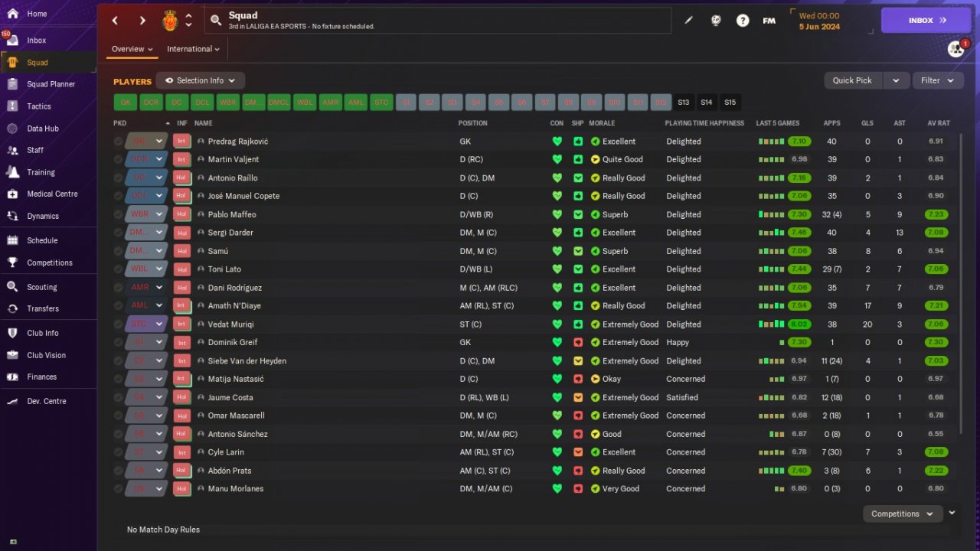Click the Int info badge for Siebe Van der Heyden
This screenshot has width=980, height=551.
181,361
